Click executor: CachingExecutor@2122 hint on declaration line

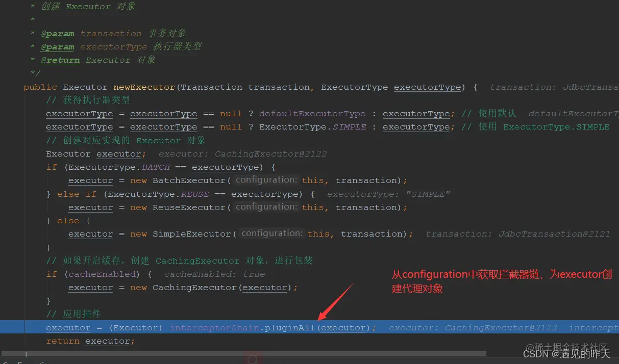tap(243, 154)
